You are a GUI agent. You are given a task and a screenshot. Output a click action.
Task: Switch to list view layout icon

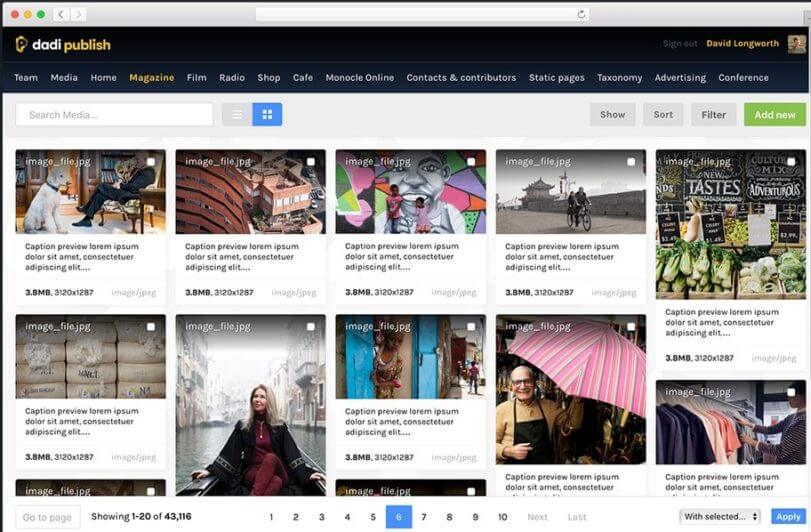tap(237, 115)
